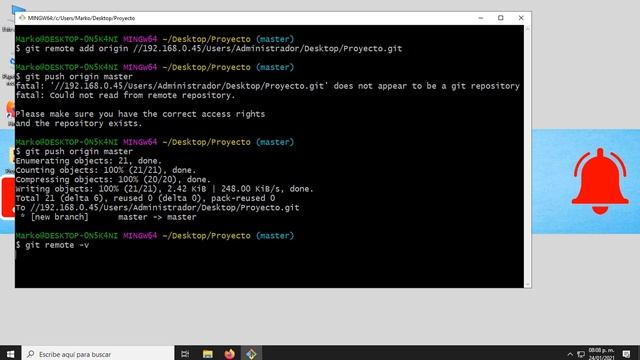
Task: Click the taskbar clock
Action: 602,354
